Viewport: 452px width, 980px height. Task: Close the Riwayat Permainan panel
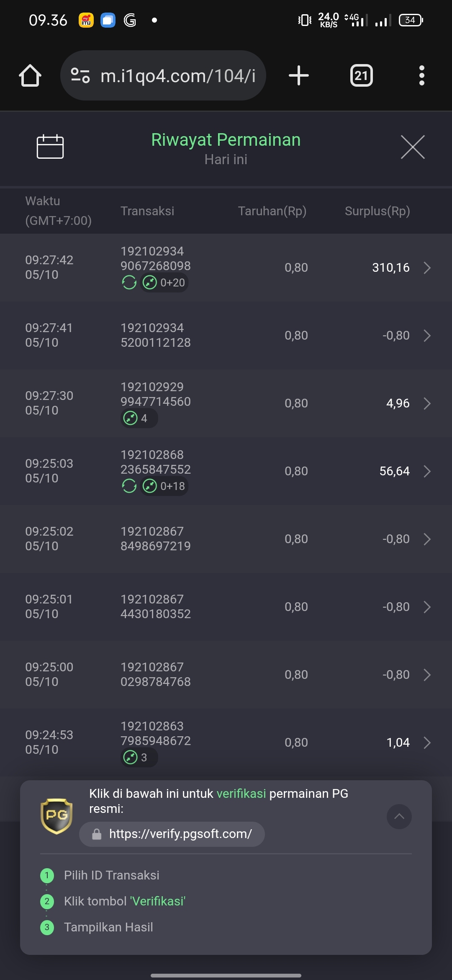413,147
